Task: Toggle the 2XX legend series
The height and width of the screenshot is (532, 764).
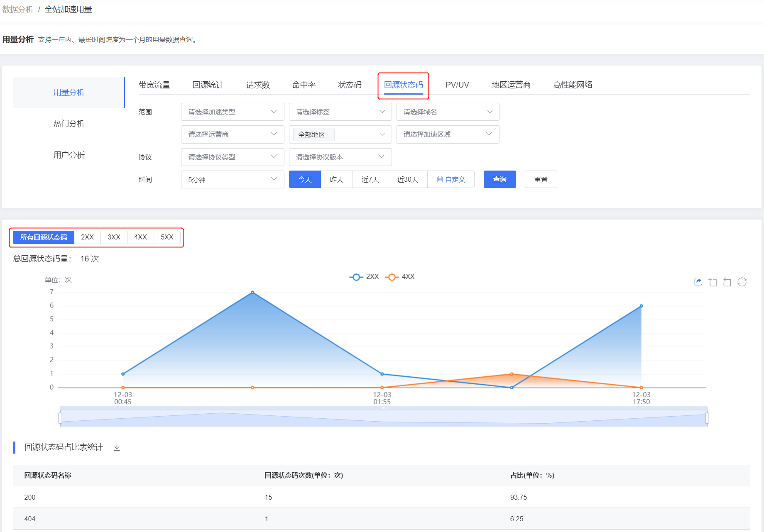Action: [364, 277]
